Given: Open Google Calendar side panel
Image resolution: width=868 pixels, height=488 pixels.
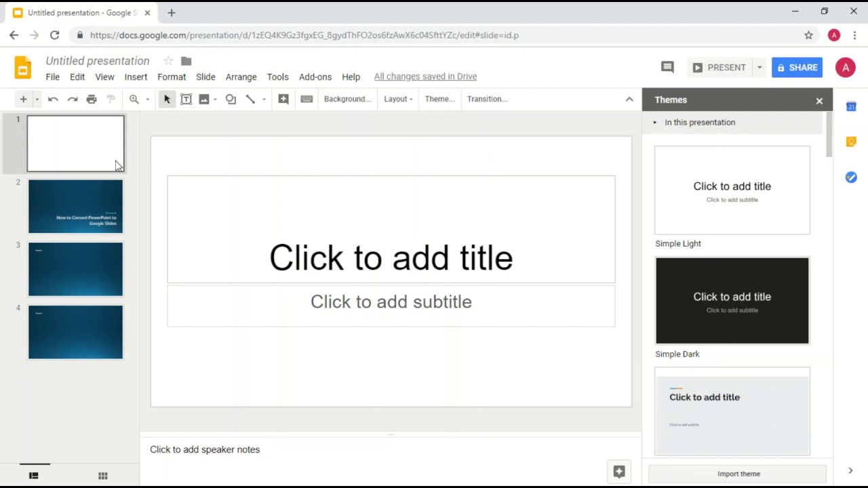Looking at the screenshot, I should click(851, 106).
